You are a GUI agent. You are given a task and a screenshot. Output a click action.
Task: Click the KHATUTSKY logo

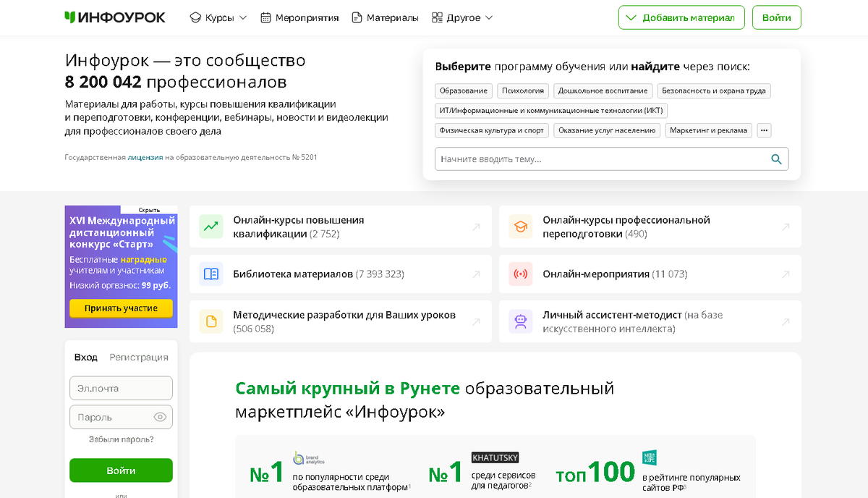pos(495,457)
